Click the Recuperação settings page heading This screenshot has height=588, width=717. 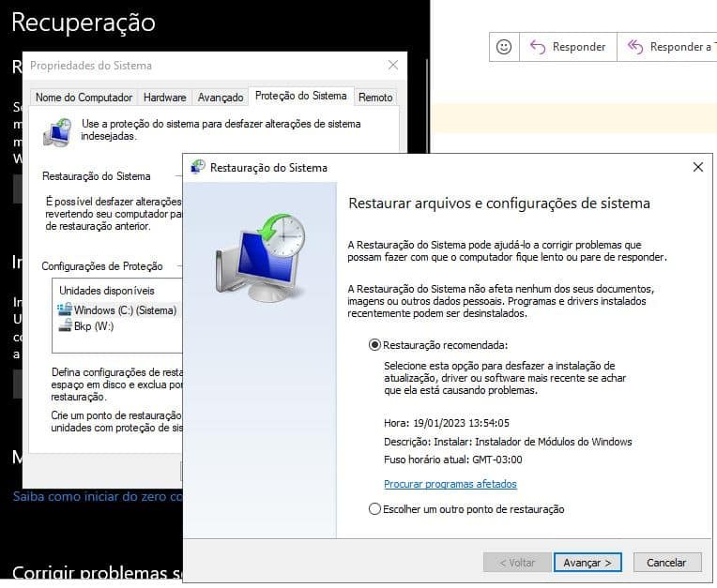click(x=84, y=22)
